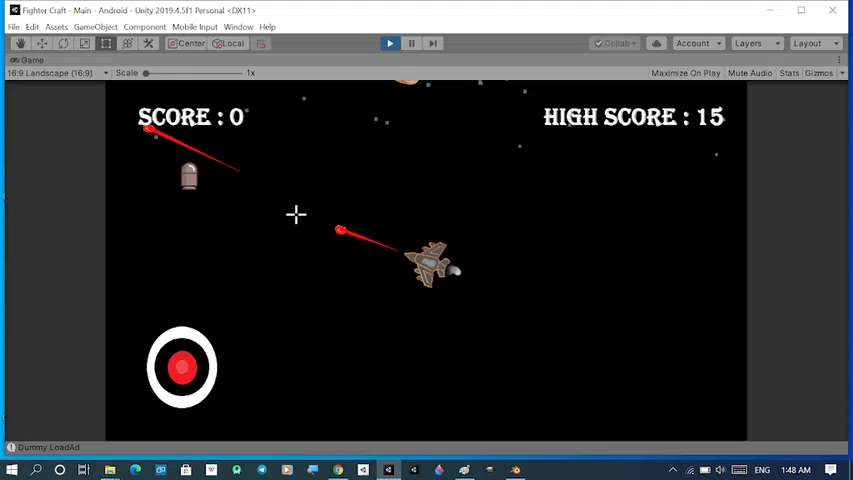Expand the Layers dropdown

757,44
